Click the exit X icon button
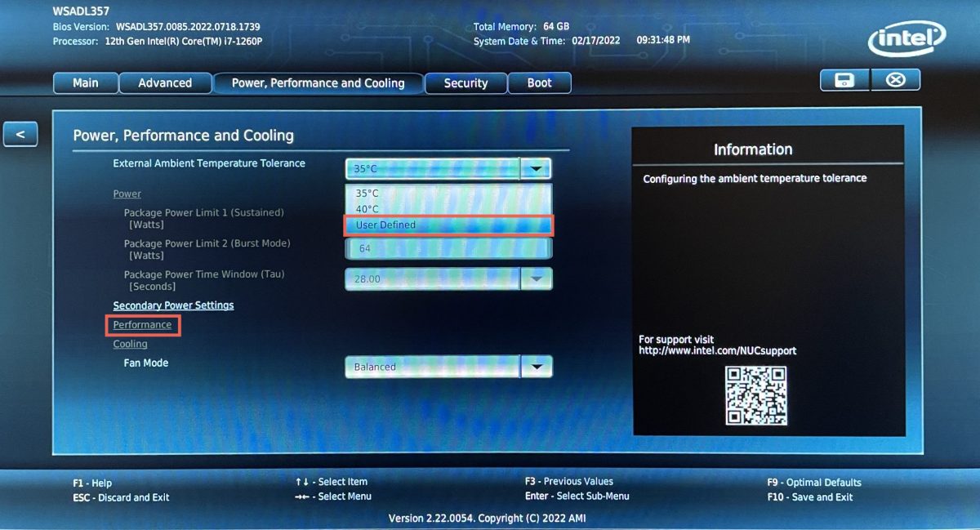Viewport: 980px width, 530px height. (x=896, y=80)
